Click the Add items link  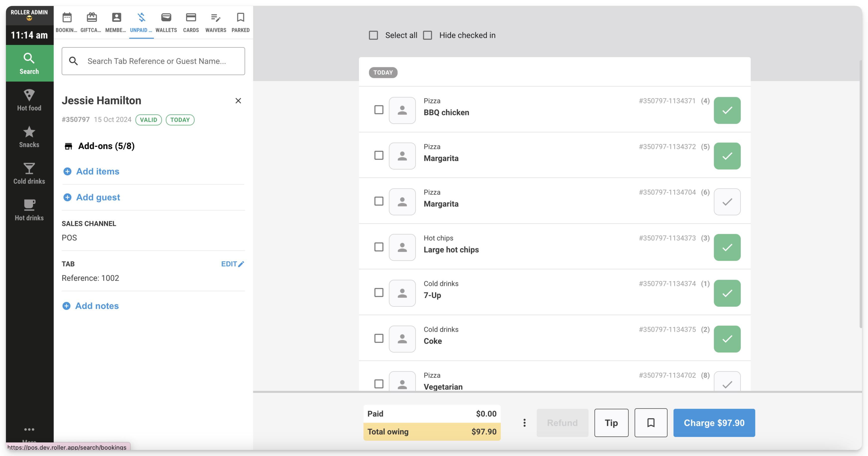coord(91,171)
